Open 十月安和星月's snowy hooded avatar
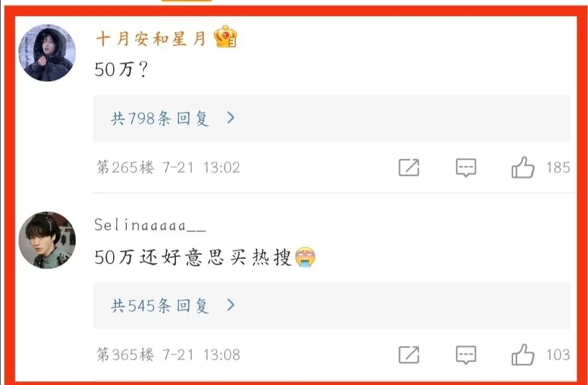Screen dimensions: 588x385 (47, 53)
